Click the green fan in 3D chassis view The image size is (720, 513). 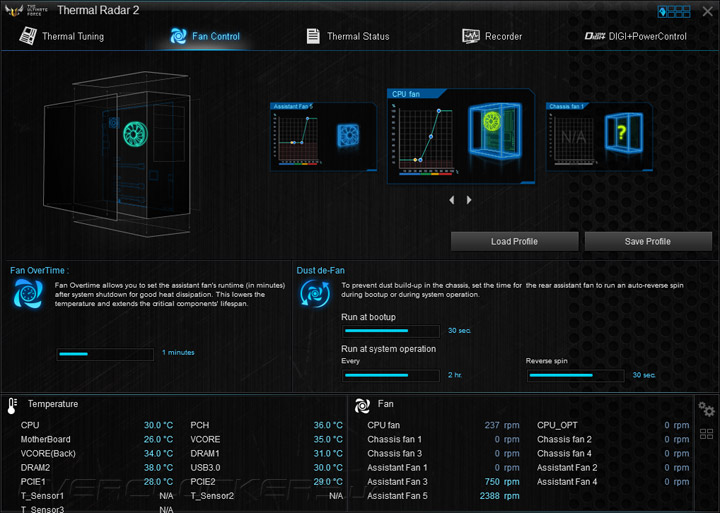tap(135, 134)
